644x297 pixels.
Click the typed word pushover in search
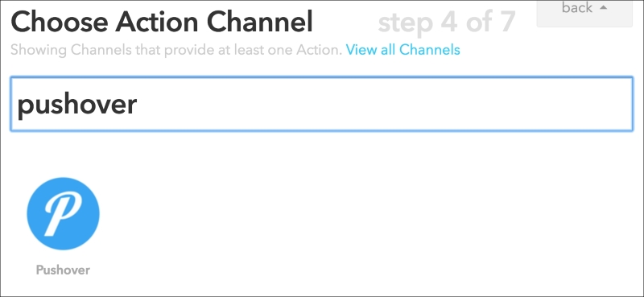click(x=76, y=105)
